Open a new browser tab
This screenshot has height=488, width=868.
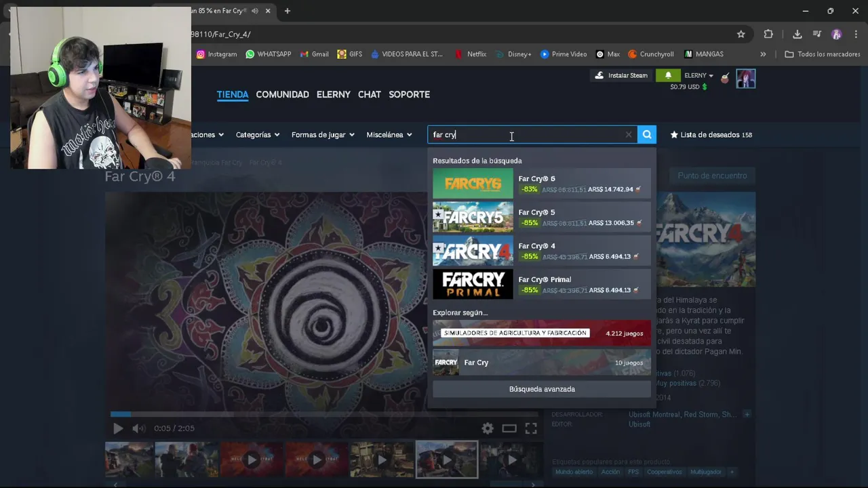(288, 11)
